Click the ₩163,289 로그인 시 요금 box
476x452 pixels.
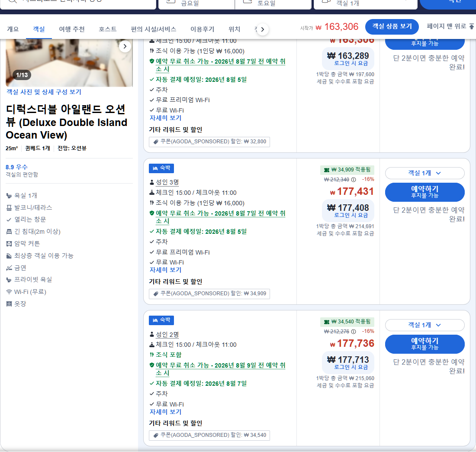[348, 59]
